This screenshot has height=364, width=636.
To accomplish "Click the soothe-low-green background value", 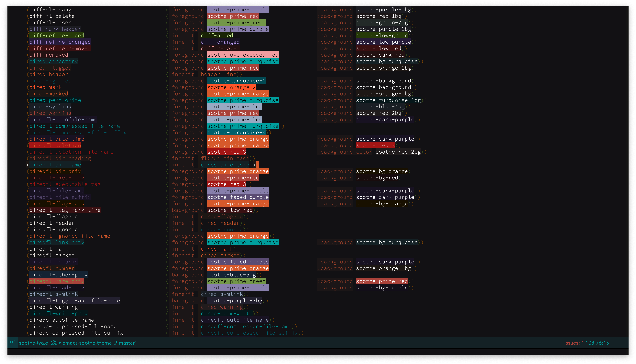I will [382, 36].
